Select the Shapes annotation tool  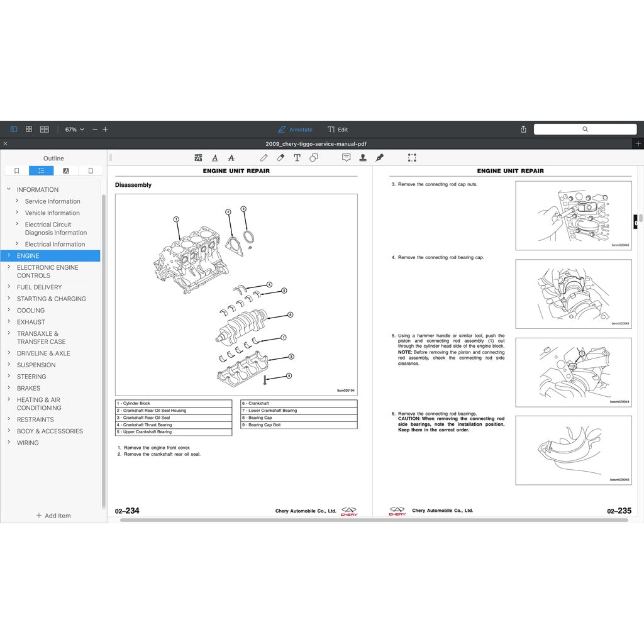pyautogui.click(x=314, y=158)
